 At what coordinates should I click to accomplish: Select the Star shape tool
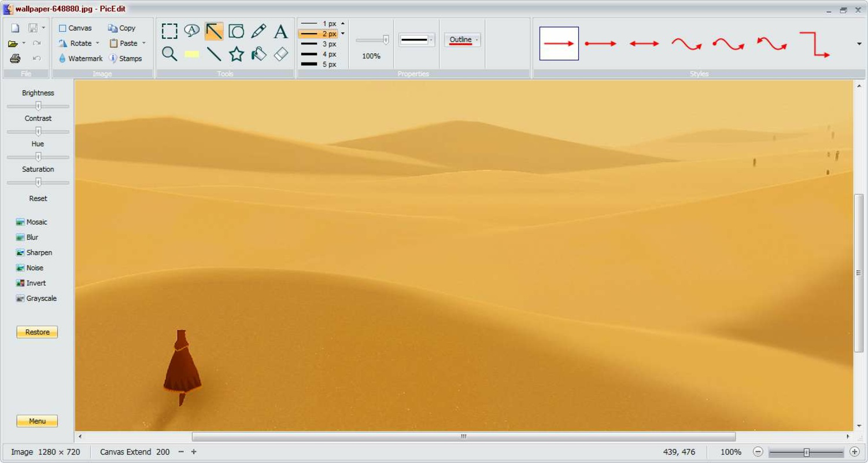[x=236, y=54]
